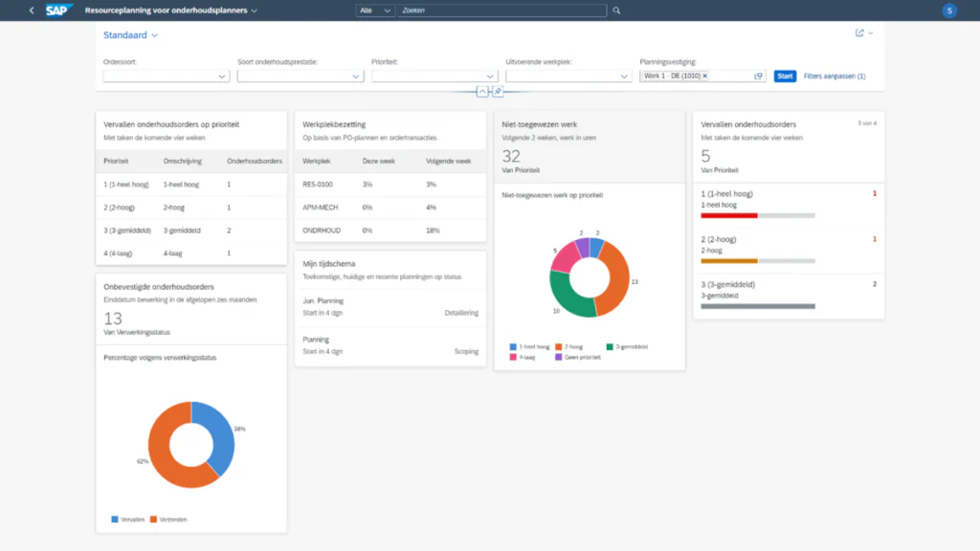
Task: Select the 1 (1-heel hoog) table row
Action: 191,185
